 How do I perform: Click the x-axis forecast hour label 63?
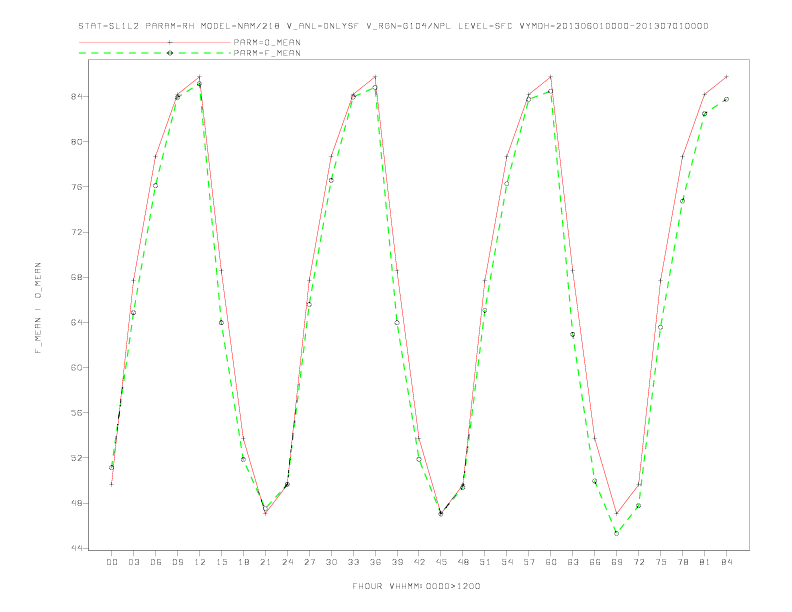tap(573, 562)
